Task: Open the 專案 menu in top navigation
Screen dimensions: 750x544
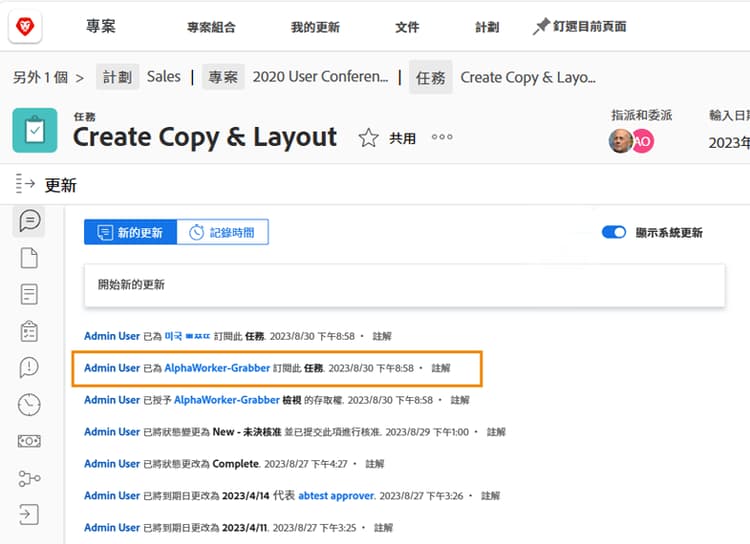Action: coord(101,26)
